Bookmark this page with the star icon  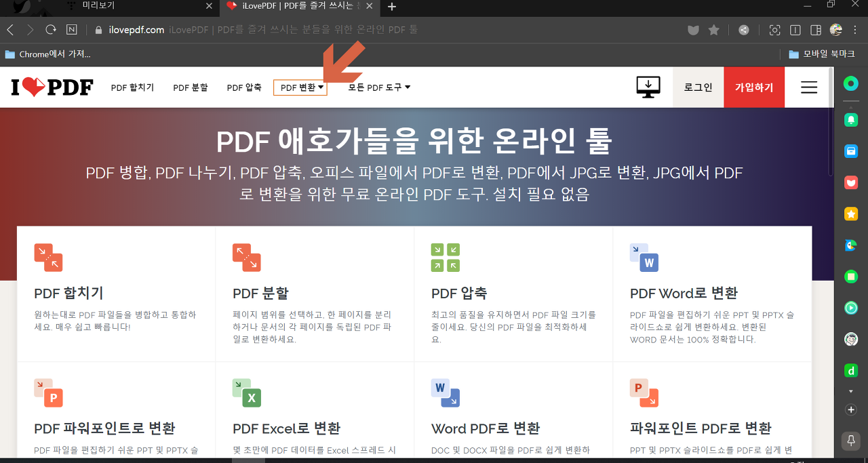point(713,30)
